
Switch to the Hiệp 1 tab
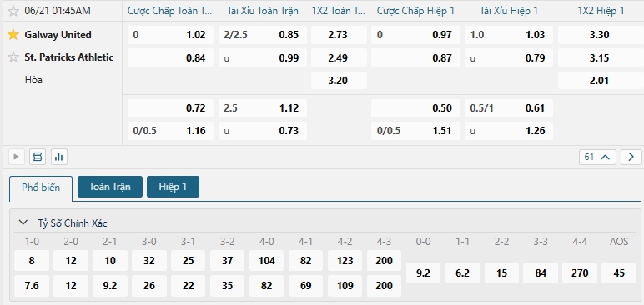point(173,187)
